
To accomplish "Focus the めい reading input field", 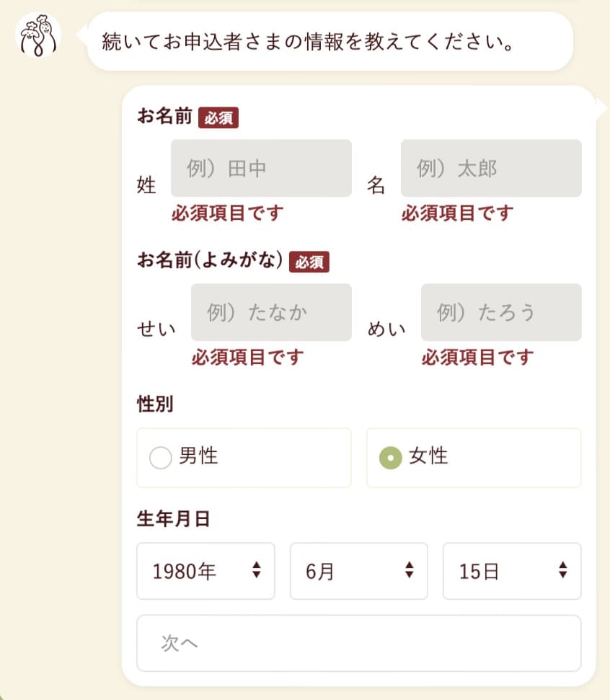I will [x=501, y=313].
